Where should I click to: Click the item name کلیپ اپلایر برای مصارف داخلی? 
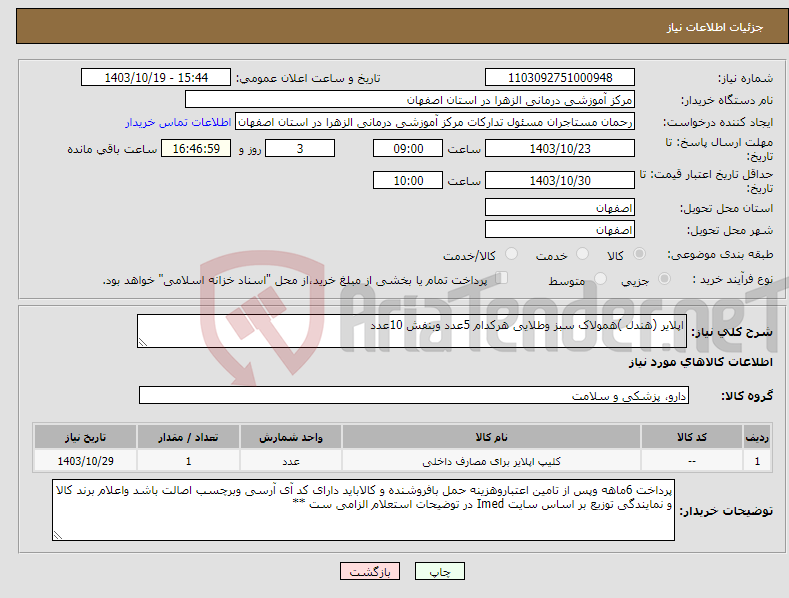pos(491,461)
